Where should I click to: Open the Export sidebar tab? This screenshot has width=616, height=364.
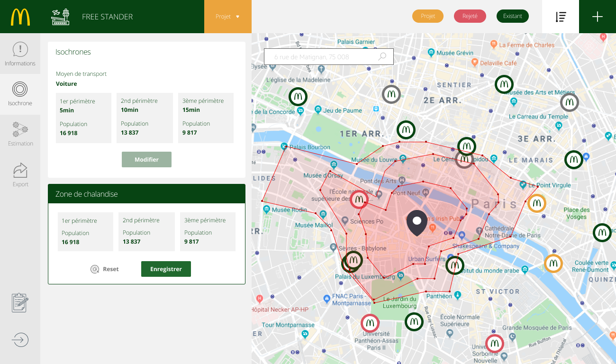(x=20, y=174)
